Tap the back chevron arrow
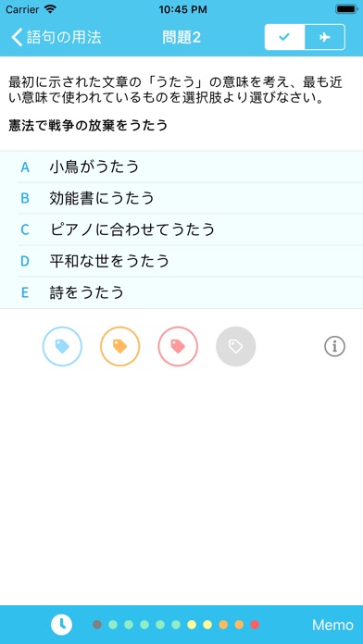Image resolution: width=363 pixels, height=644 pixels. 17,37
